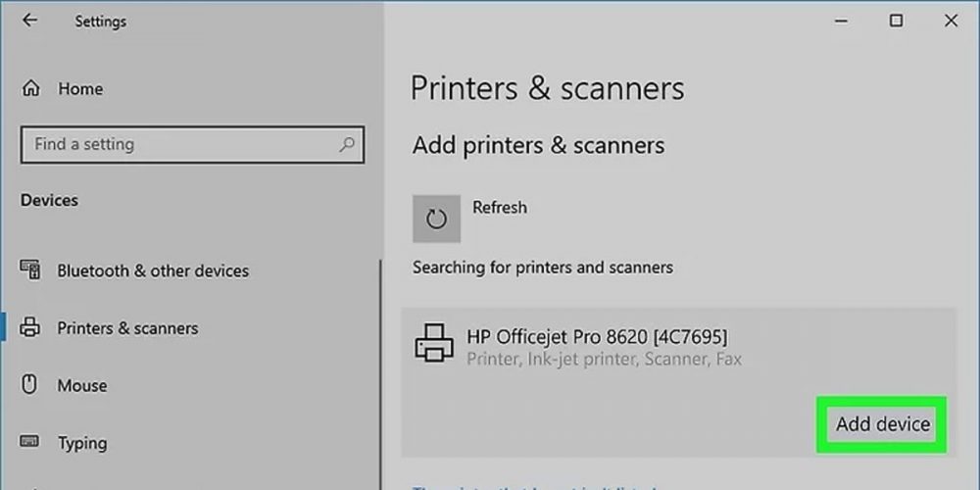
Task: Go to the Home label in sidebar
Action: [x=80, y=88]
